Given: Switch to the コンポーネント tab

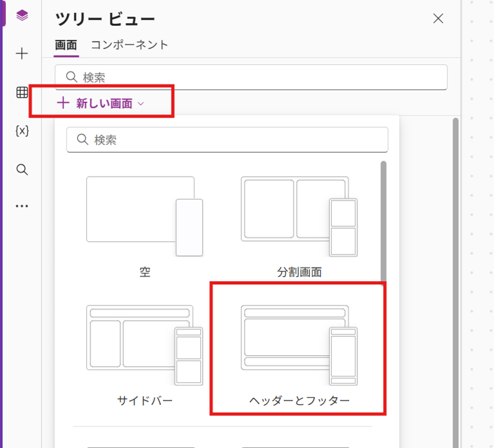Looking at the screenshot, I should (x=129, y=45).
